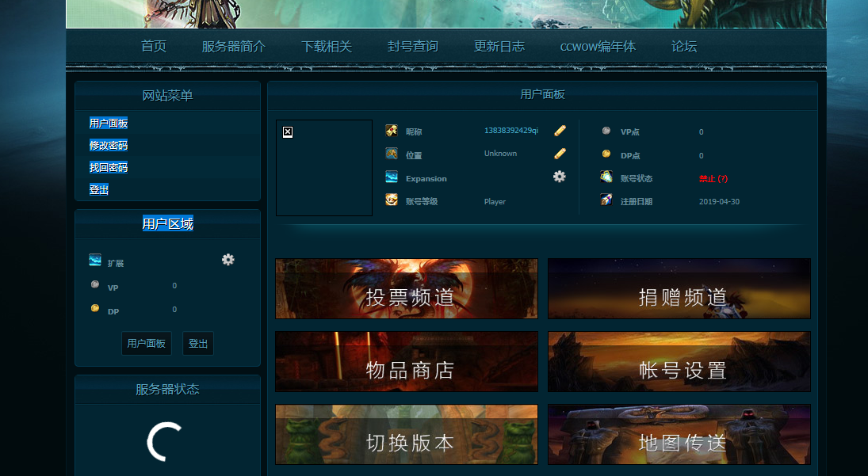Open the 论坛 navigation item
Image resolution: width=868 pixels, height=476 pixels.
(x=683, y=46)
